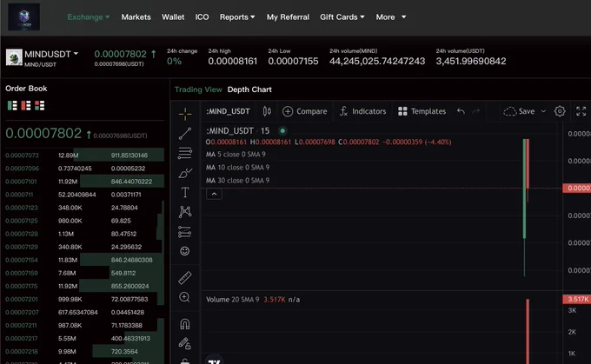Click the MA 10 close indicator label
The width and height of the screenshot is (591, 364).
[237, 168]
